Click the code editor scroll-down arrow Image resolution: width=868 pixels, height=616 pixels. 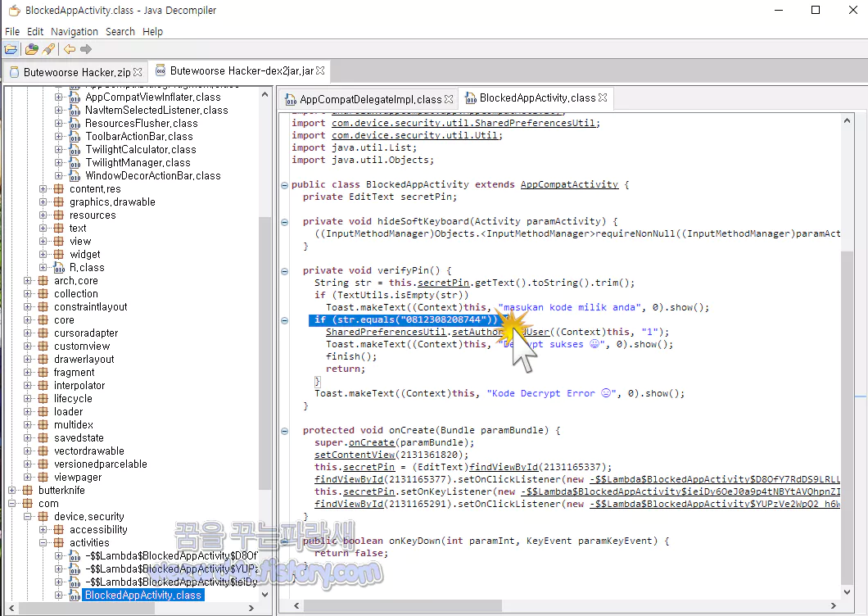point(847,592)
